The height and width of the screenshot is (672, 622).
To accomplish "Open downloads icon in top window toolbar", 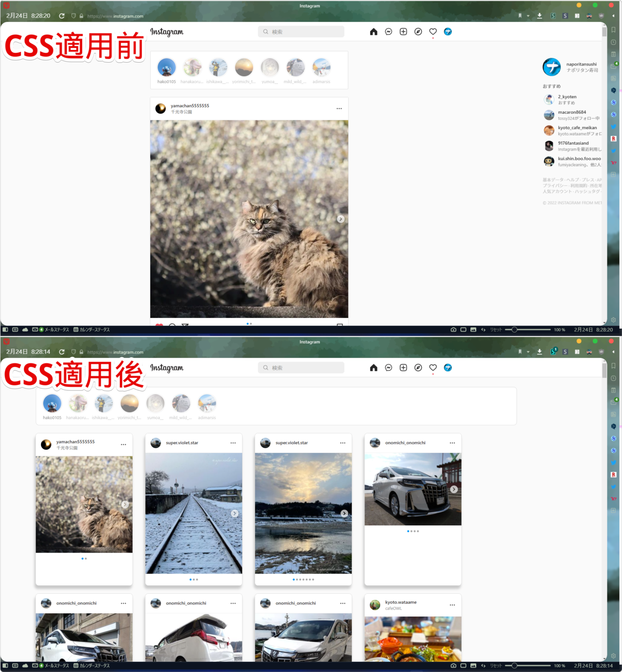I will click(x=539, y=16).
